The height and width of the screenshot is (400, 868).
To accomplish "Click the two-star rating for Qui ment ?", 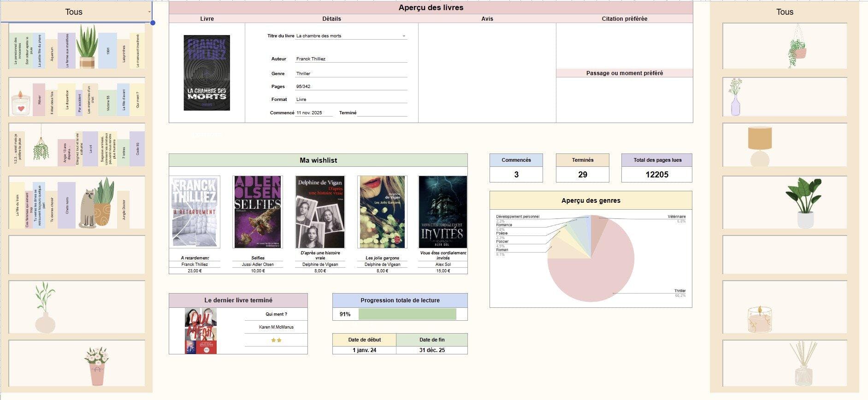I will pyautogui.click(x=276, y=340).
